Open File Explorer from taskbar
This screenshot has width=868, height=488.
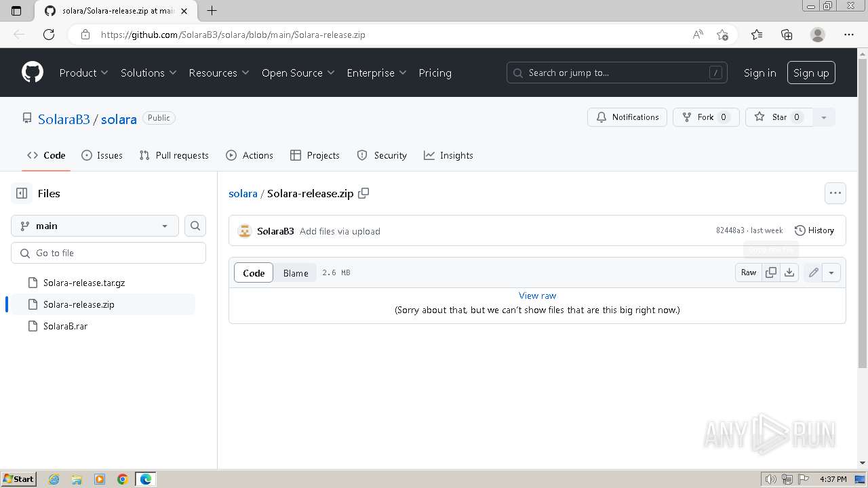[77, 479]
